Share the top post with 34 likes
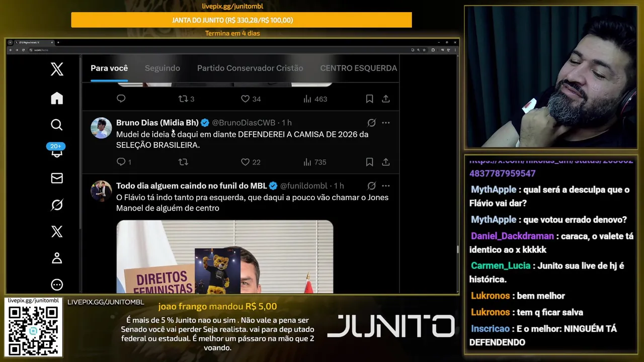The width and height of the screenshot is (644, 362). click(386, 99)
